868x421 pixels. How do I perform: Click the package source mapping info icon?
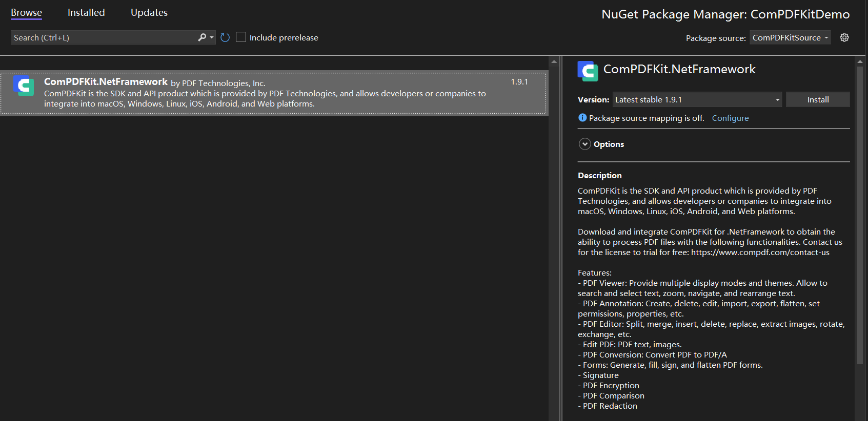[582, 118]
